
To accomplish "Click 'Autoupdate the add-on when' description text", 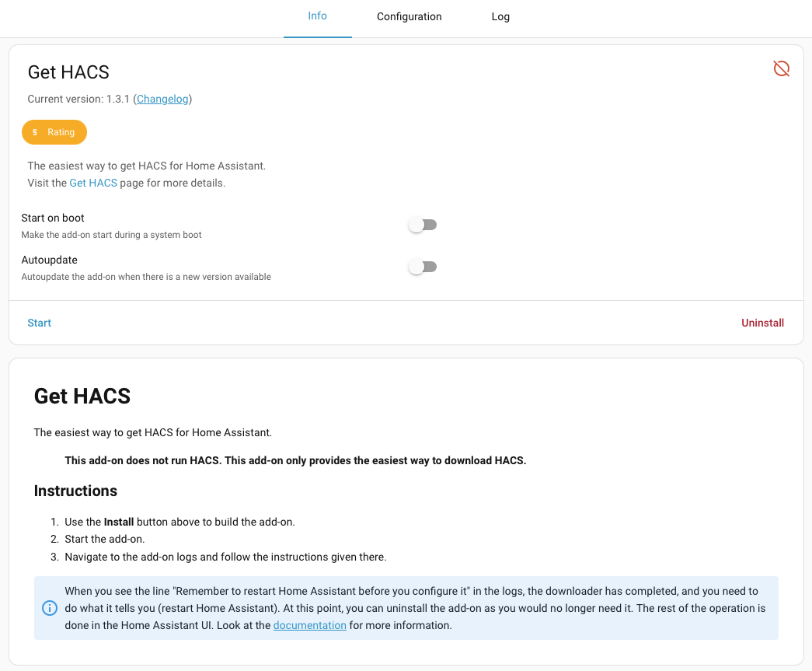I will (x=146, y=277).
